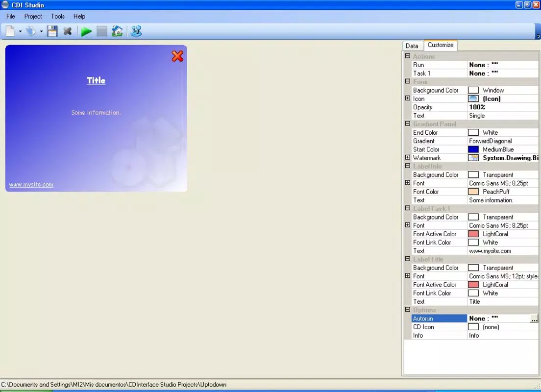
Task: Collapse the Label Info category
Action: pyautogui.click(x=408, y=166)
